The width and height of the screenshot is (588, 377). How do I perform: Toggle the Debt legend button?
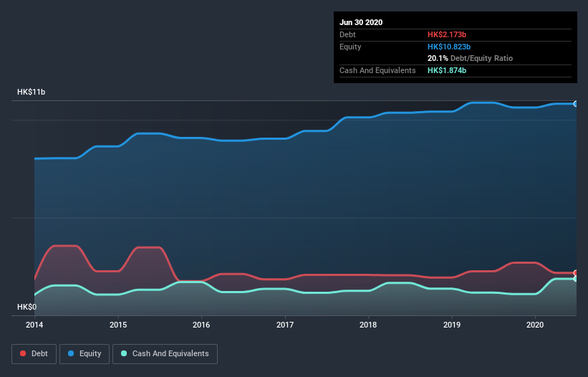point(34,354)
